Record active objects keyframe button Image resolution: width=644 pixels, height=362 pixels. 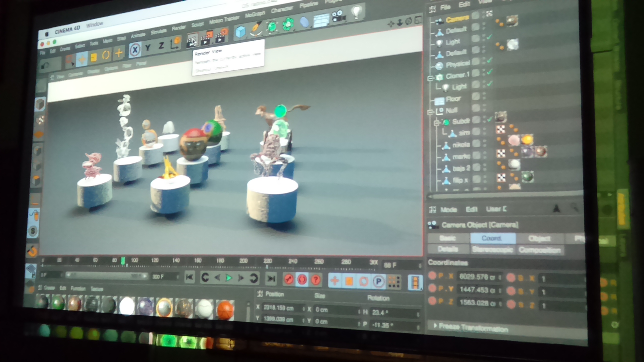click(x=289, y=279)
